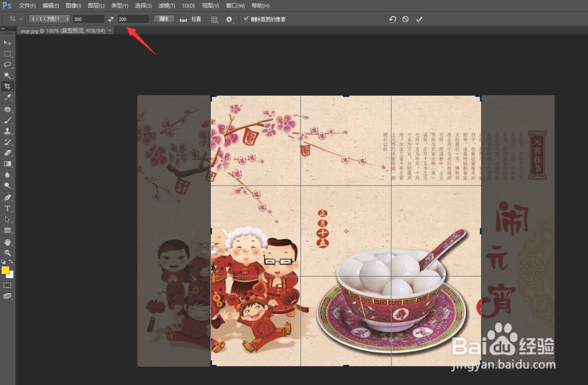This screenshot has width=588, height=385.
Task: Open the Select menu
Action: pyautogui.click(x=143, y=6)
